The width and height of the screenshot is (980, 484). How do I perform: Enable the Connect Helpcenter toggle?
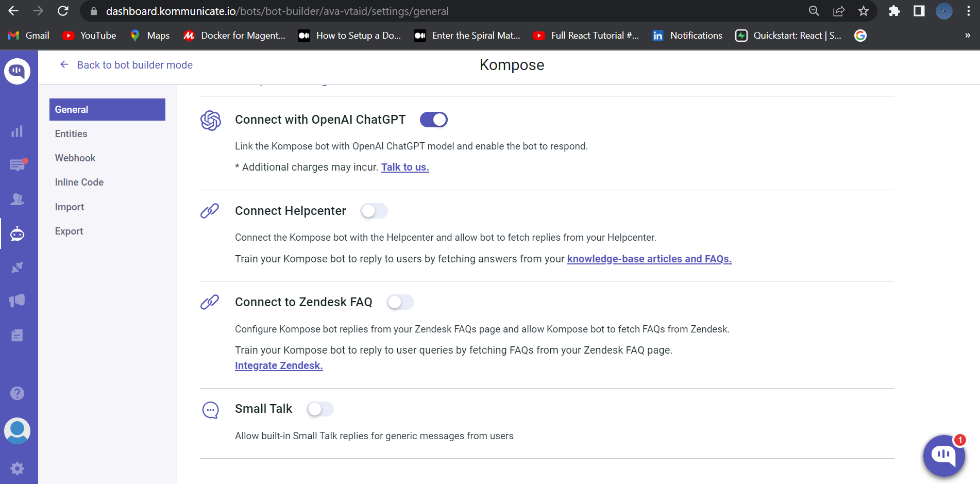click(374, 211)
